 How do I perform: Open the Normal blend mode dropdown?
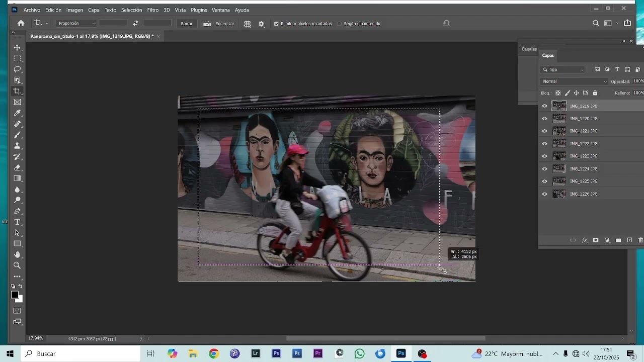tap(574, 81)
